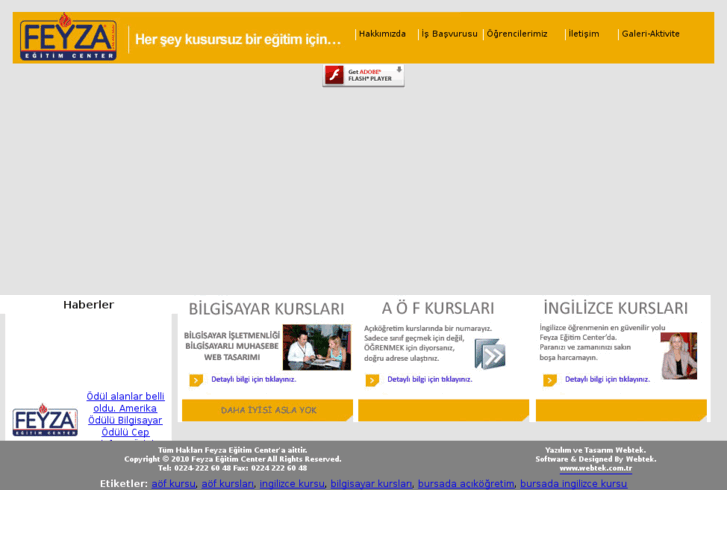Image resolution: width=727 pixels, height=545 pixels.
Task: Open the İş Başvurusu menu item
Action: point(449,34)
